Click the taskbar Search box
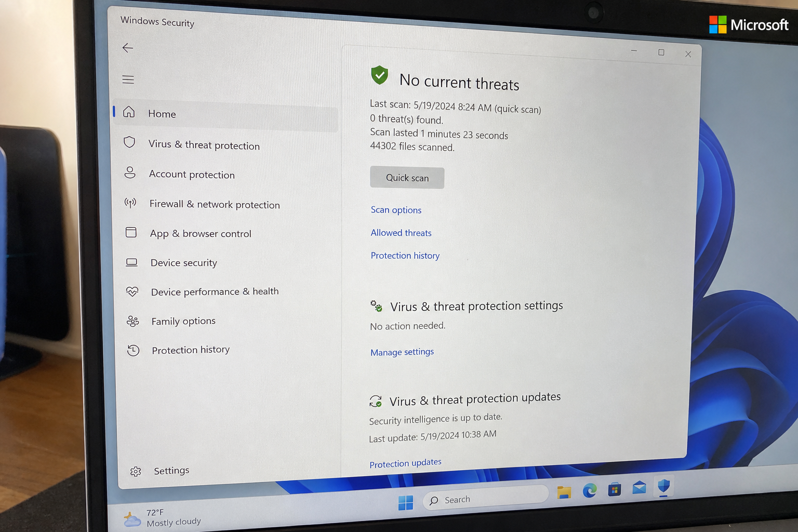The width and height of the screenshot is (798, 532). (486, 498)
